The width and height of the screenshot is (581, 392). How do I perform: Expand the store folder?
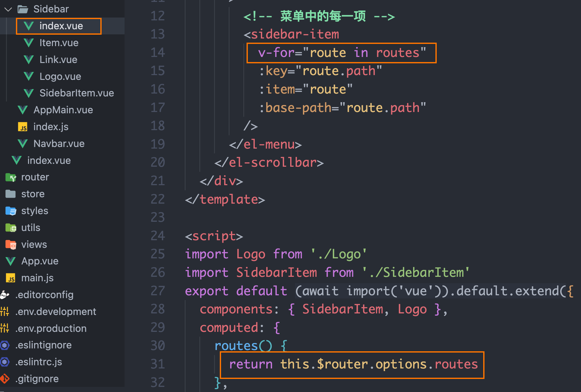point(33,194)
